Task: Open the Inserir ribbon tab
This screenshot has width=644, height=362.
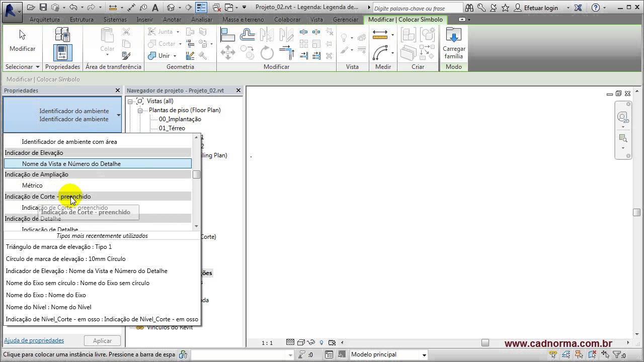Action: [144, 20]
